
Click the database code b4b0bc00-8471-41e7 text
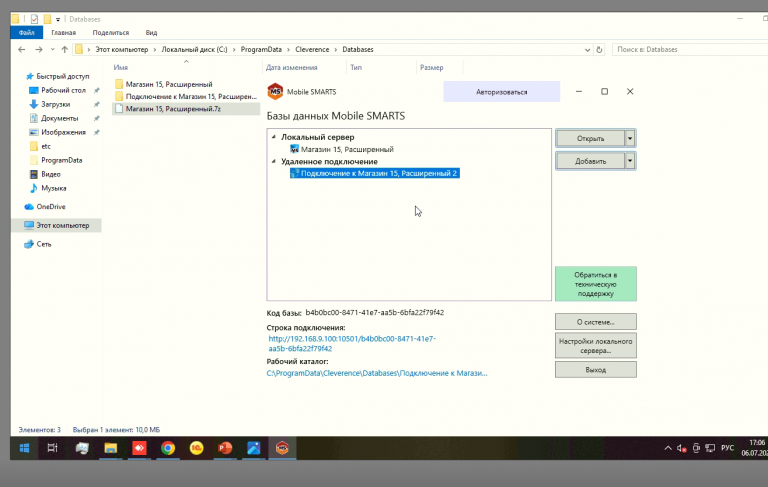click(x=375, y=313)
